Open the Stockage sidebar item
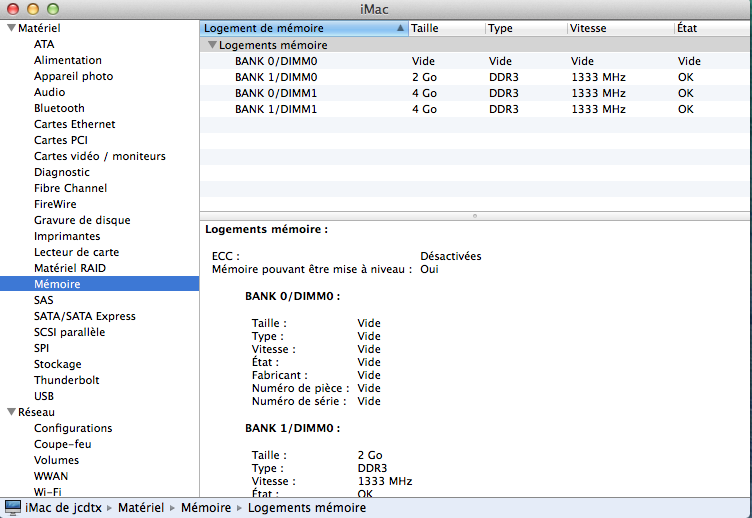 [x=57, y=364]
